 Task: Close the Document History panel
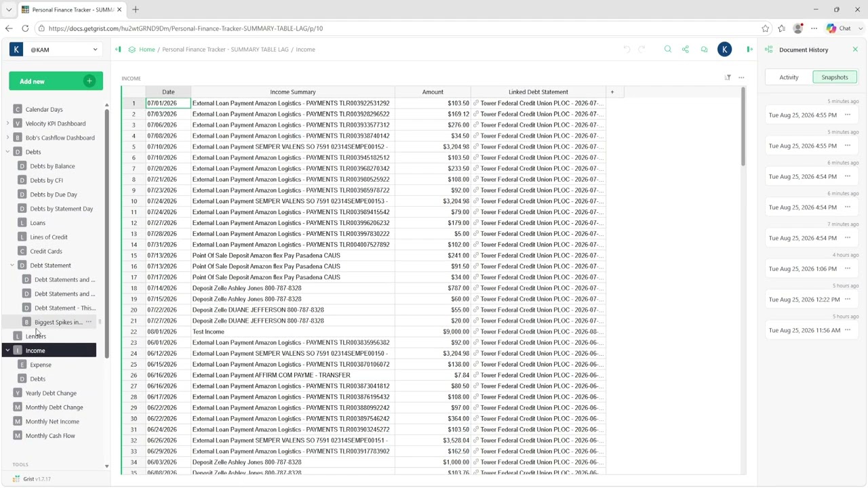click(855, 49)
